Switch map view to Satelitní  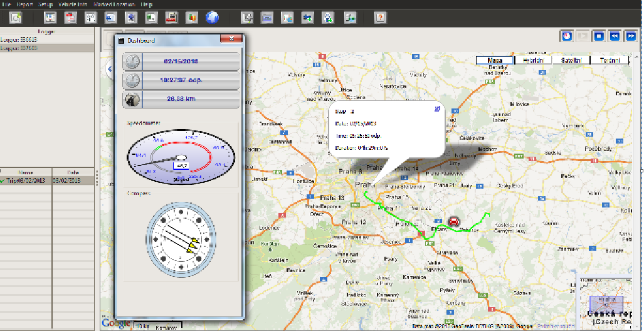[x=571, y=60]
